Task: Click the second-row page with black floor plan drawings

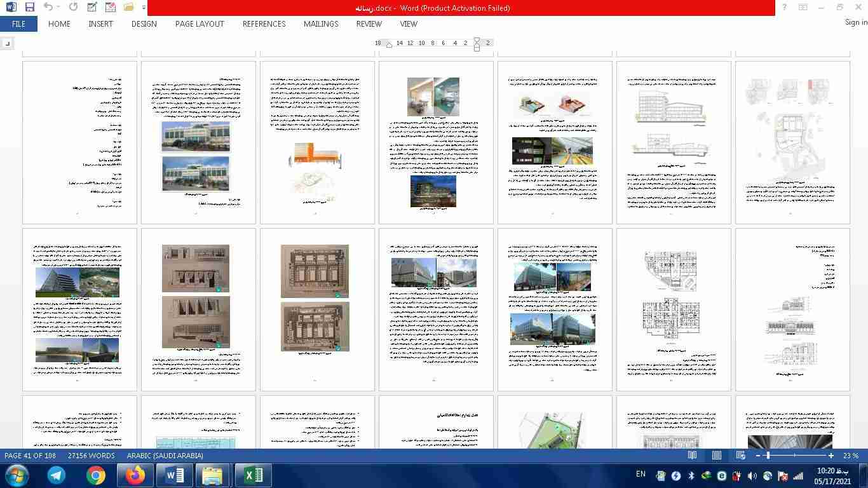Action: point(674,309)
